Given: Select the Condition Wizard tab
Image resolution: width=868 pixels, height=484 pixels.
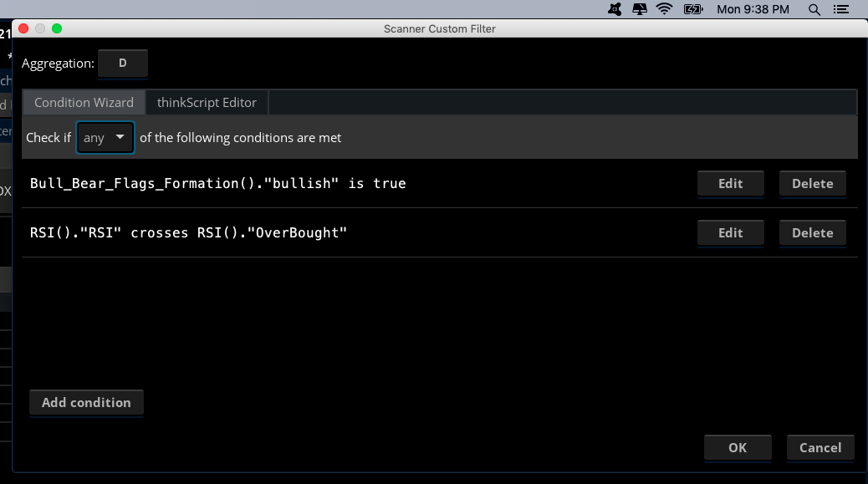Looking at the screenshot, I should pos(84,102).
